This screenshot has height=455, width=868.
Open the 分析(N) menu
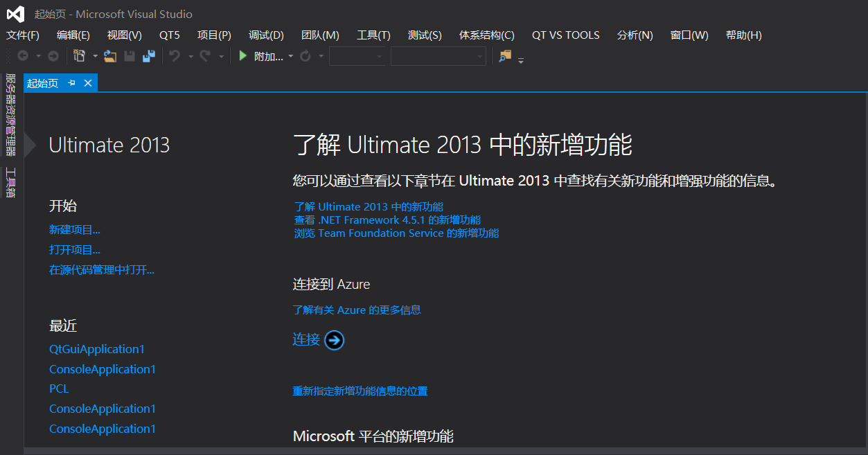pos(635,35)
